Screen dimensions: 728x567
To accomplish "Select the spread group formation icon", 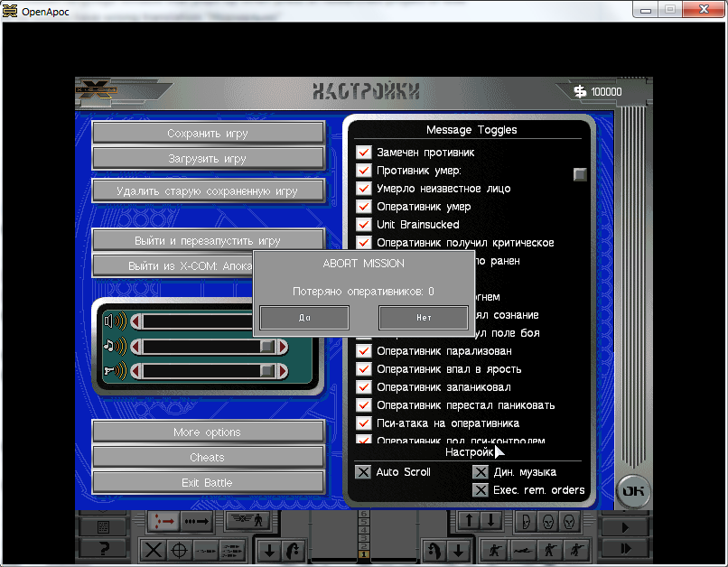I will pyautogui.click(x=163, y=521).
